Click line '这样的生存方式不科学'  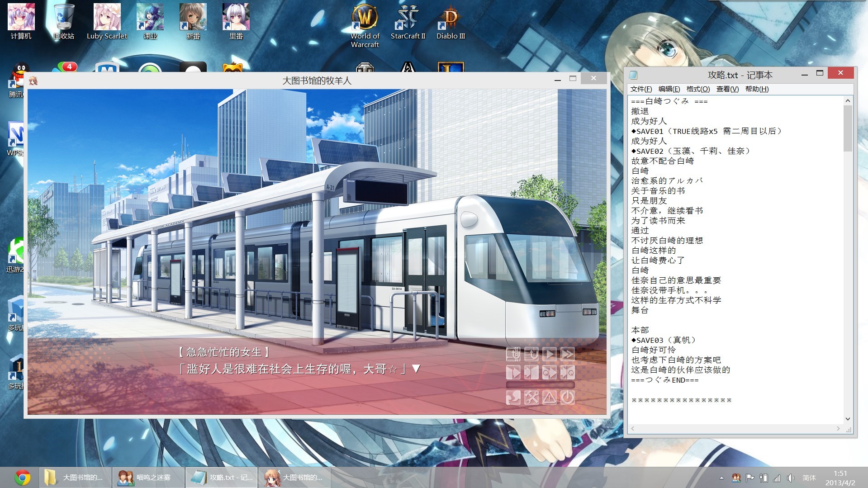tap(676, 300)
